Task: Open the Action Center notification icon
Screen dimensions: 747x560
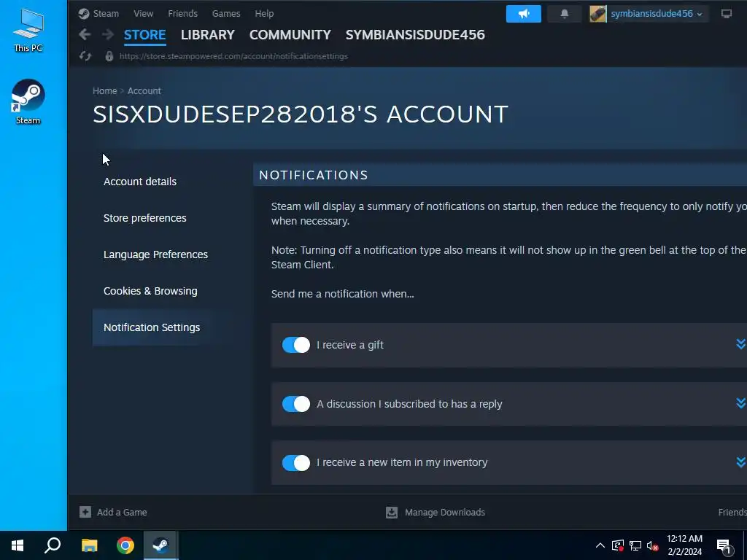Action: 724,545
